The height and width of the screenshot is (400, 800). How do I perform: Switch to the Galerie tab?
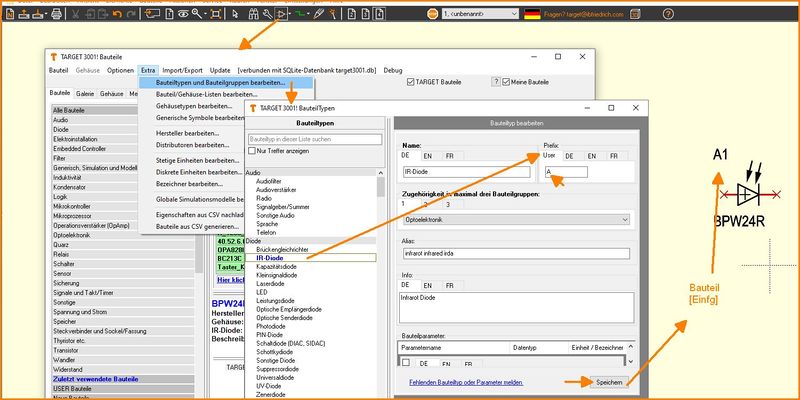(x=86, y=93)
